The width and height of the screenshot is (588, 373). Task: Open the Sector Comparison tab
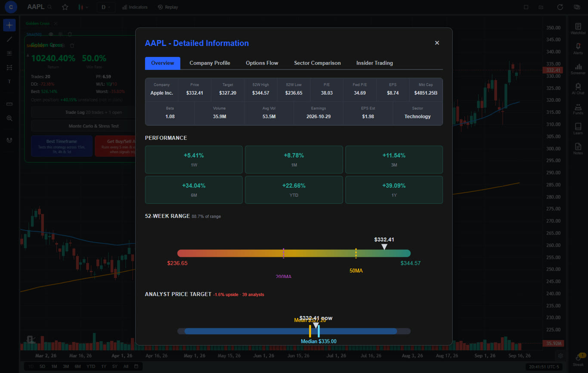[317, 63]
